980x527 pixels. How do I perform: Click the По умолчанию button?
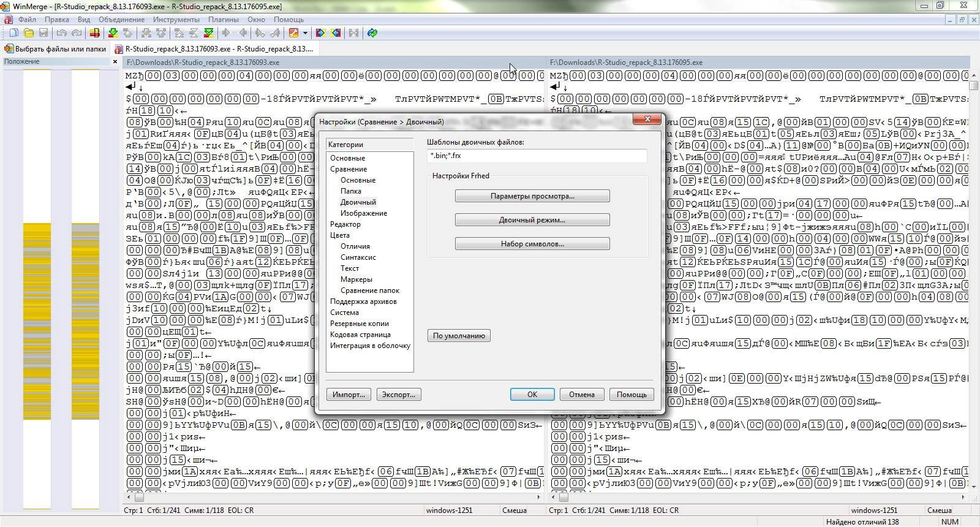(x=459, y=336)
